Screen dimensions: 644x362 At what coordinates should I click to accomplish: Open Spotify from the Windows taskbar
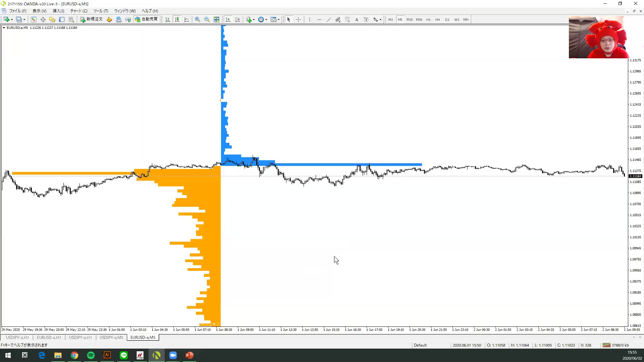coord(91,355)
